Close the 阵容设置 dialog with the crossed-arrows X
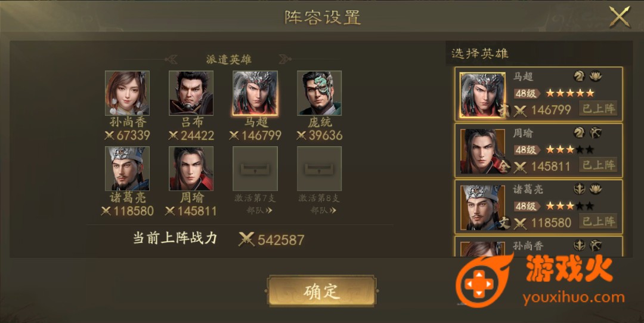644x323 pixels. click(620, 17)
